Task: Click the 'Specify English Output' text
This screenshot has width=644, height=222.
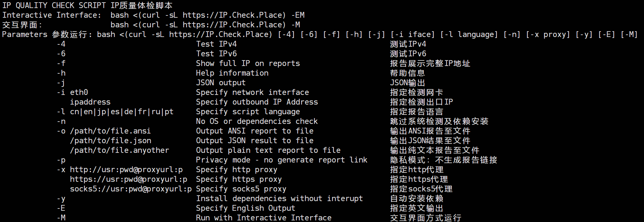Action: point(245,208)
